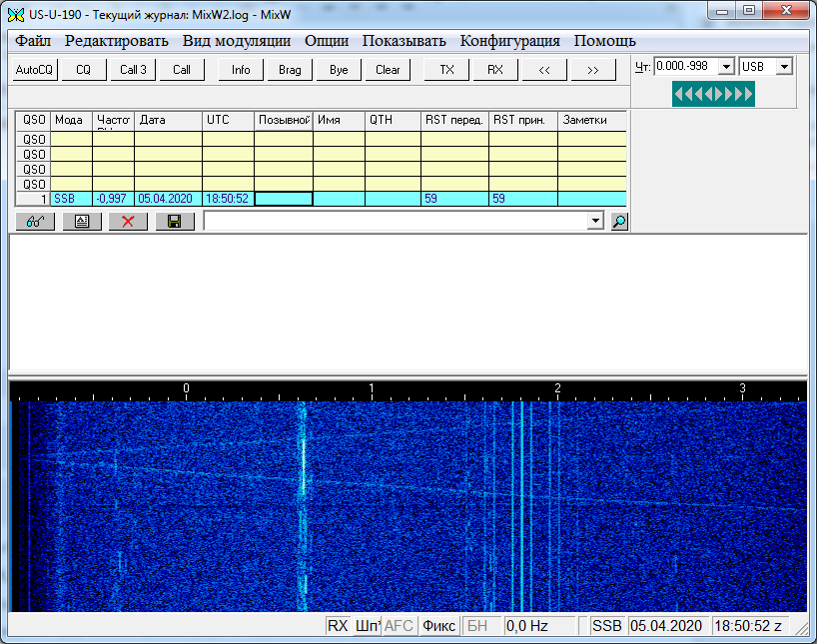Open the Конфигурация menu
Screen dimensions: 817x644
[x=510, y=41]
